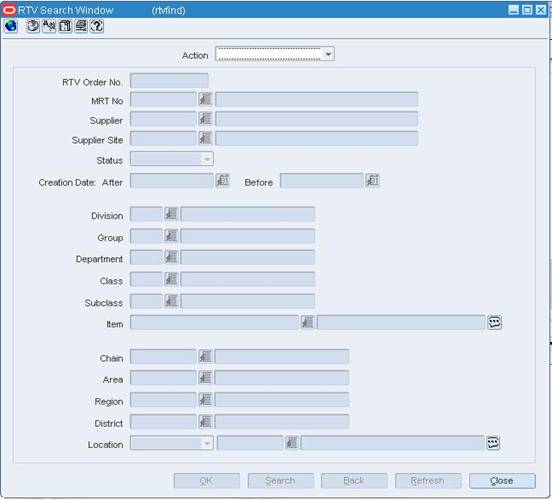Open the Item list of values
The image size is (552, 500).
pos(307,322)
